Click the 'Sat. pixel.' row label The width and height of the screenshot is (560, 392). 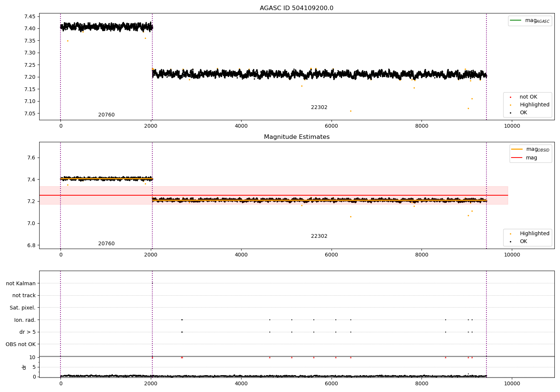coord(23,308)
